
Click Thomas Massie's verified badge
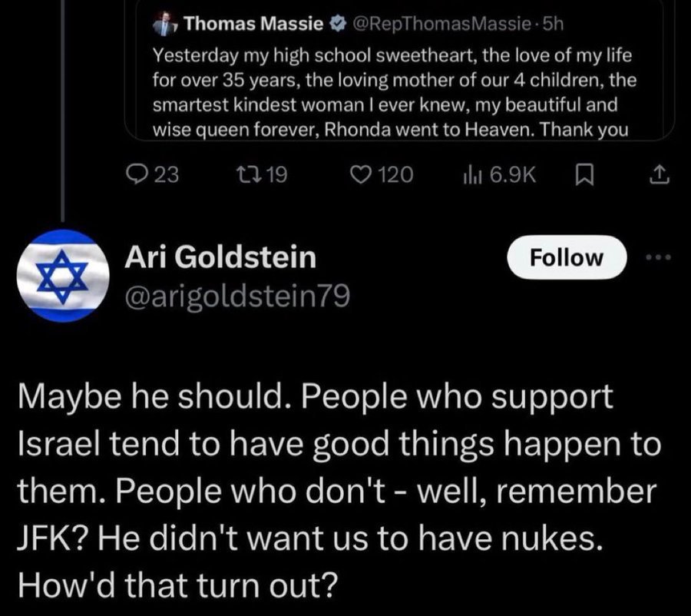337,25
